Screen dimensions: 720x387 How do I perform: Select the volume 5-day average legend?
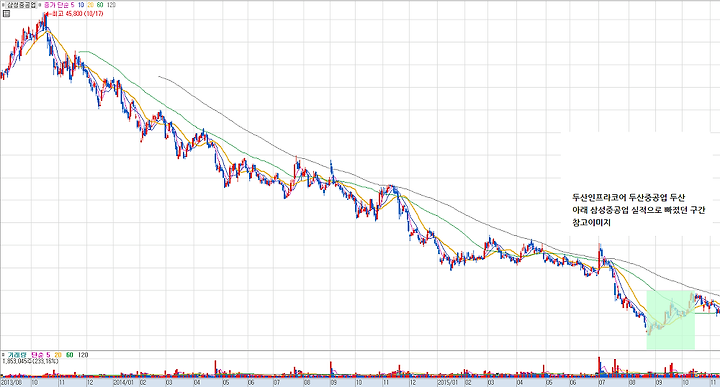[48, 355]
